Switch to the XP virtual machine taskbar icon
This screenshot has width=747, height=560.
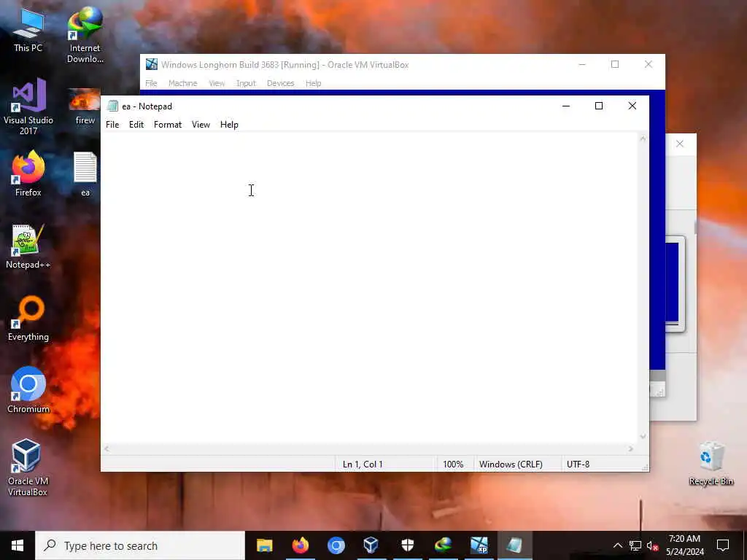tap(479, 545)
